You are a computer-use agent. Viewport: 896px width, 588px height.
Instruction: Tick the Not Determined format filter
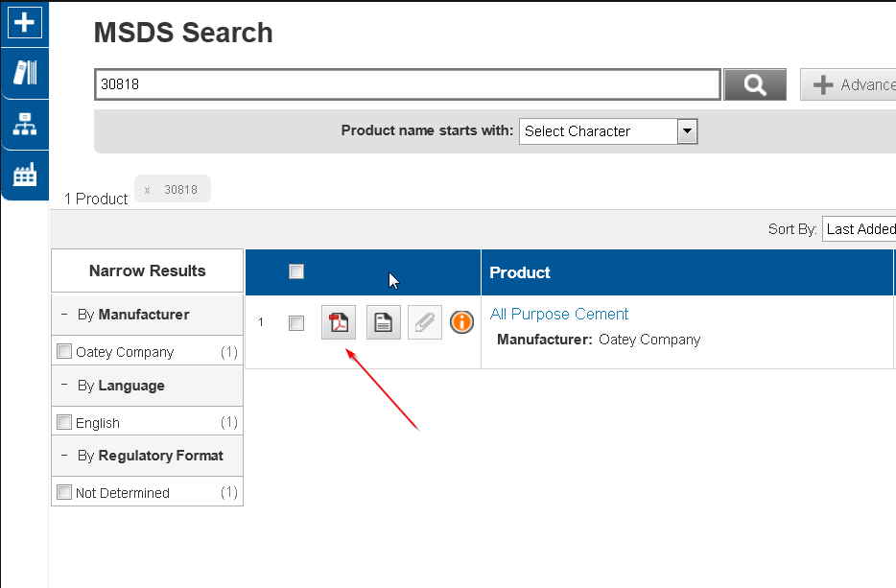(x=64, y=492)
